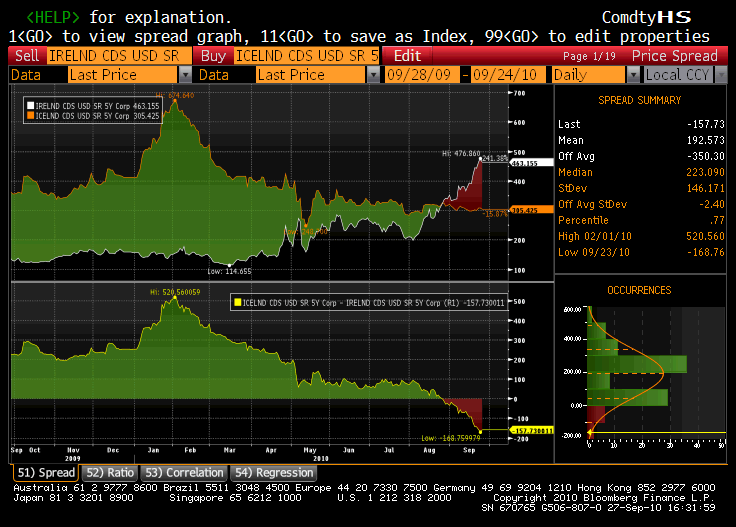Viewport: 736px width, 527px height.
Task: Click the High 02/01/10 row label
Action: [x=595, y=236]
